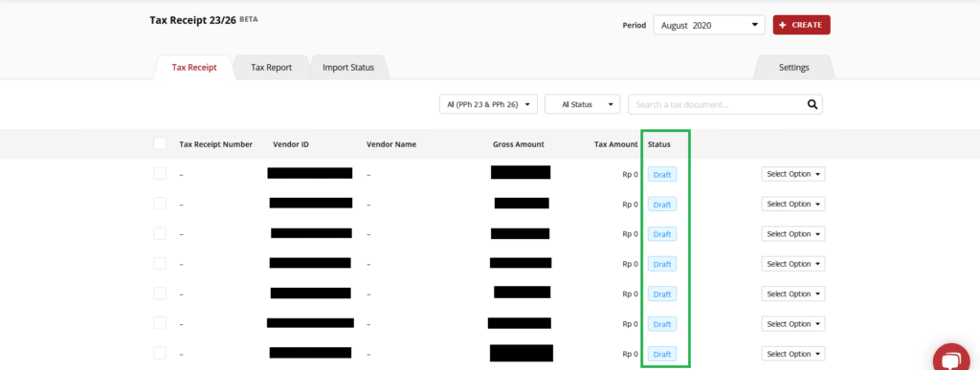Expand the All (PPh 23 & PPh 26) filter
This screenshot has width=980, height=370.
pyautogui.click(x=488, y=105)
